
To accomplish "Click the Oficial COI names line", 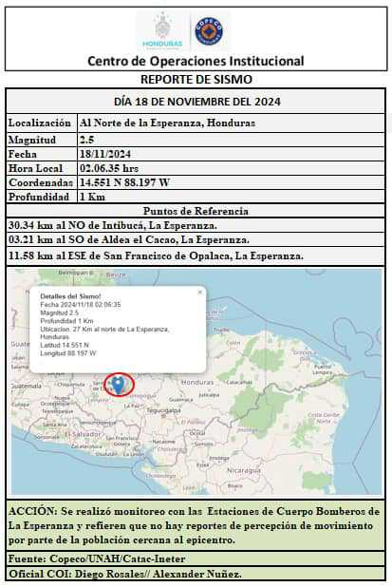I will [196, 574].
